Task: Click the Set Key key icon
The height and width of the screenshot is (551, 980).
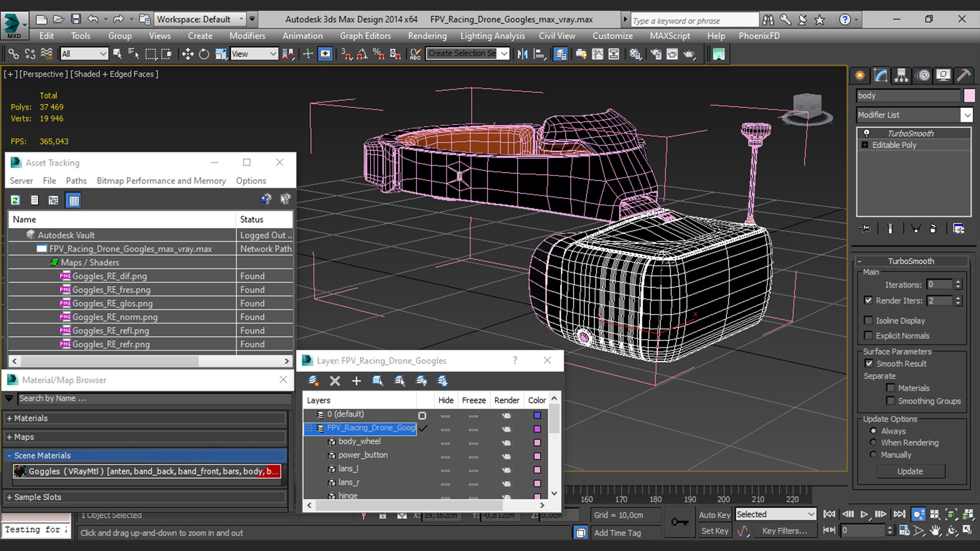Action: click(x=679, y=522)
